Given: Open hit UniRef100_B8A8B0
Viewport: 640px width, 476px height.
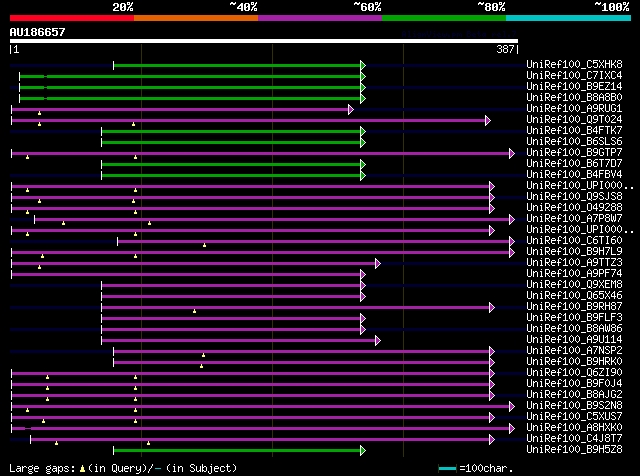Looking at the screenshot, I should click(574, 97).
